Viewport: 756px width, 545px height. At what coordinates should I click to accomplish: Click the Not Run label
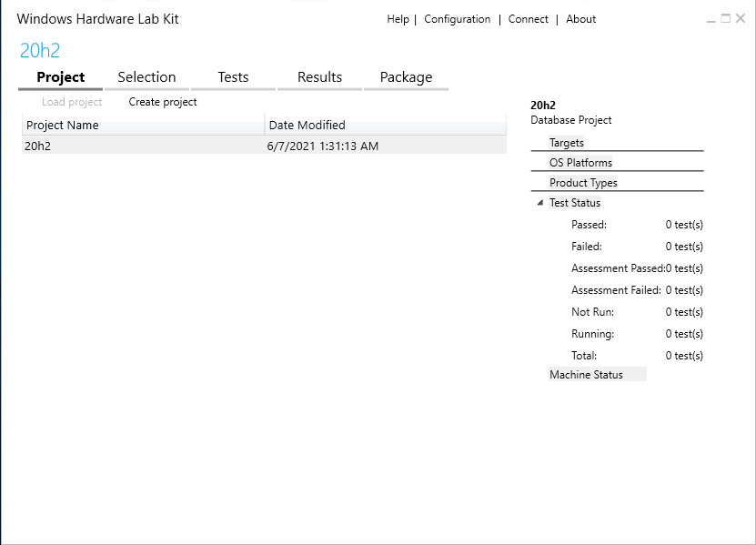point(592,312)
